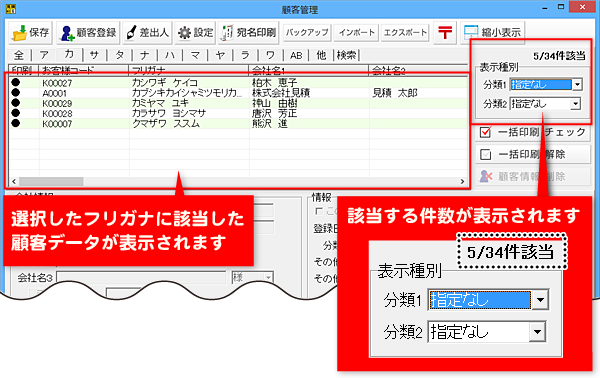Toggle the 一括印刷解除 checkbox
This screenshot has width=600, height=378.
485,154
